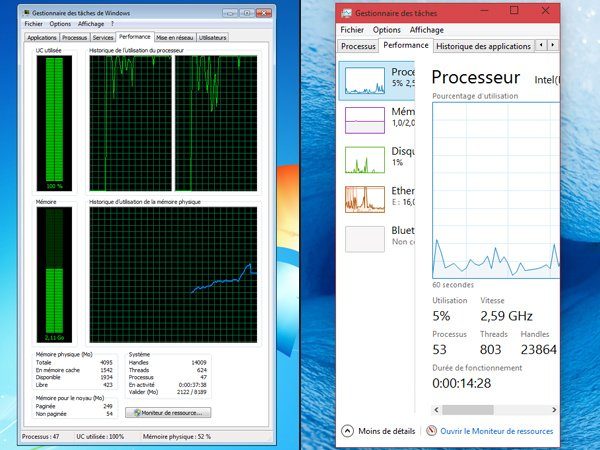Viewport: 600px width, 450px height.
Task: Open the ? help menu in Windows 7 task manager
Action: point(112,24)
